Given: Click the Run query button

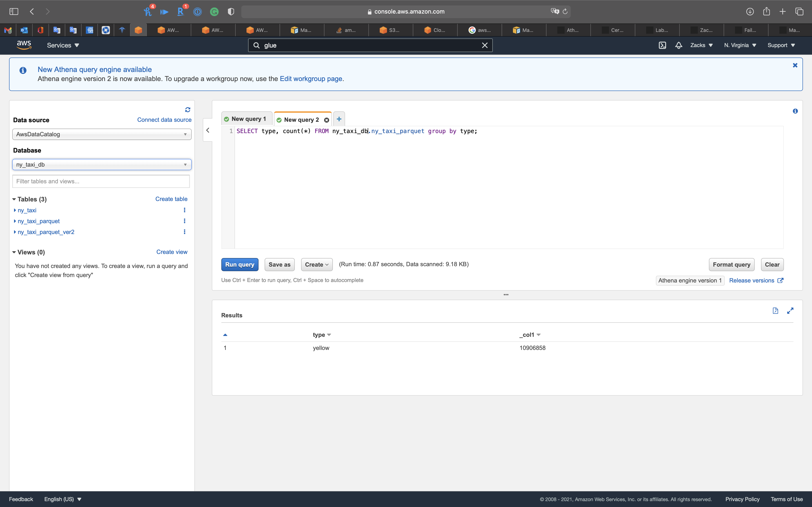Looking at the screenshot, I should coord(239,265).
